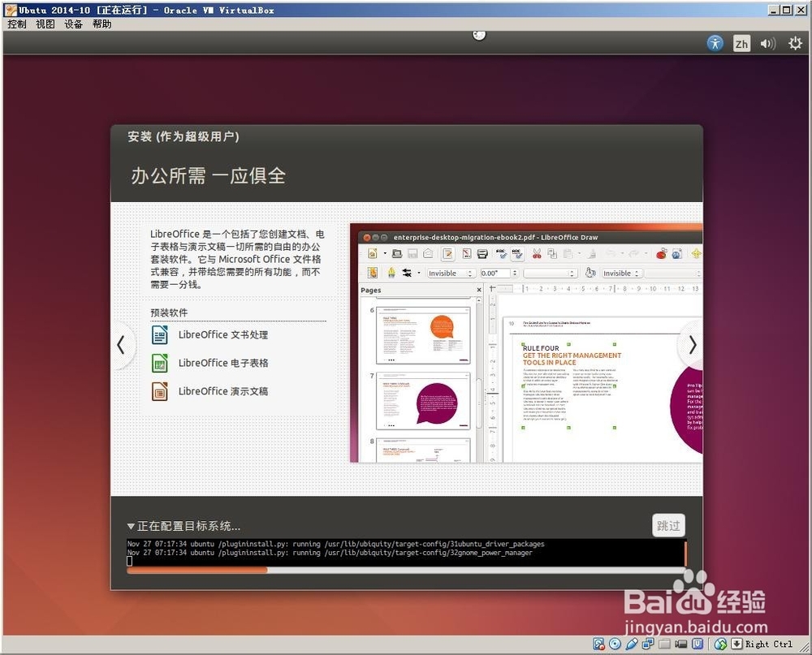Show the previous installer slide
The width and height of the screenshot is (812, 655).
coord(121,345)
